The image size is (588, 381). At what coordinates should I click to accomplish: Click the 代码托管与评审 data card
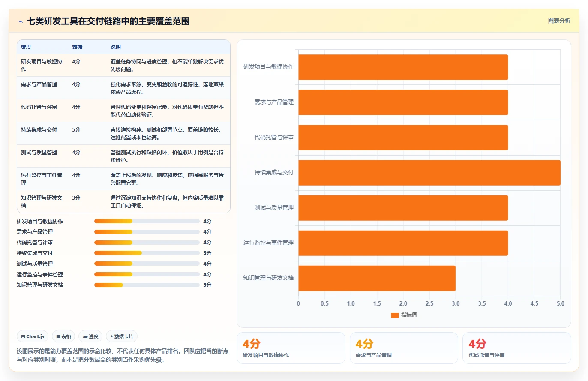(x=517, y=348)
